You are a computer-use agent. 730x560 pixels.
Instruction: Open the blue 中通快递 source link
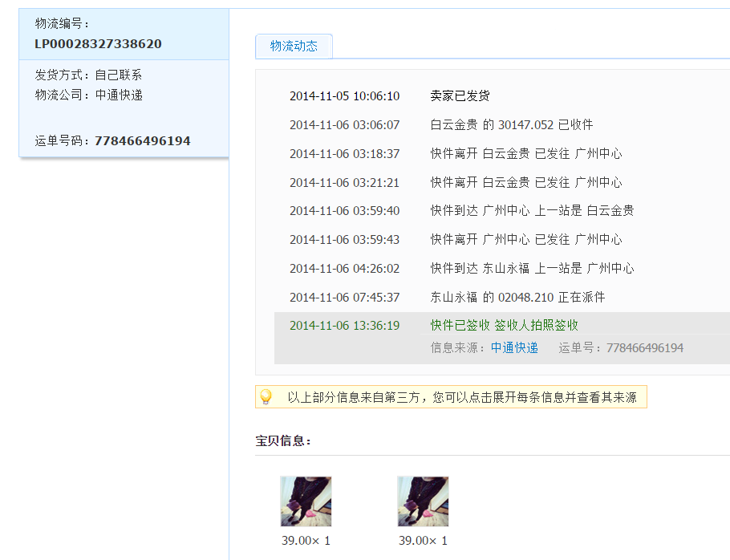click(x=514, y=347)
